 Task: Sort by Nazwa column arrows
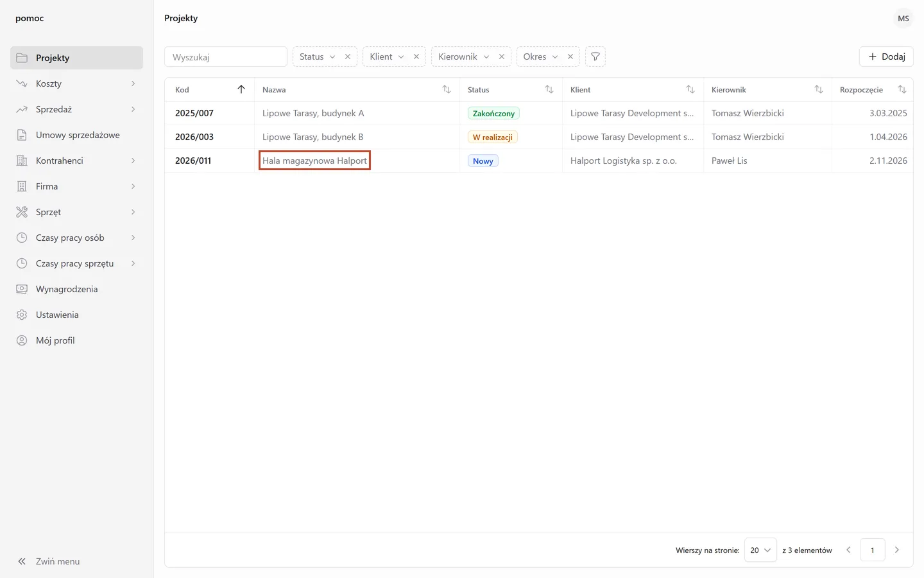[x=447, y=89]
